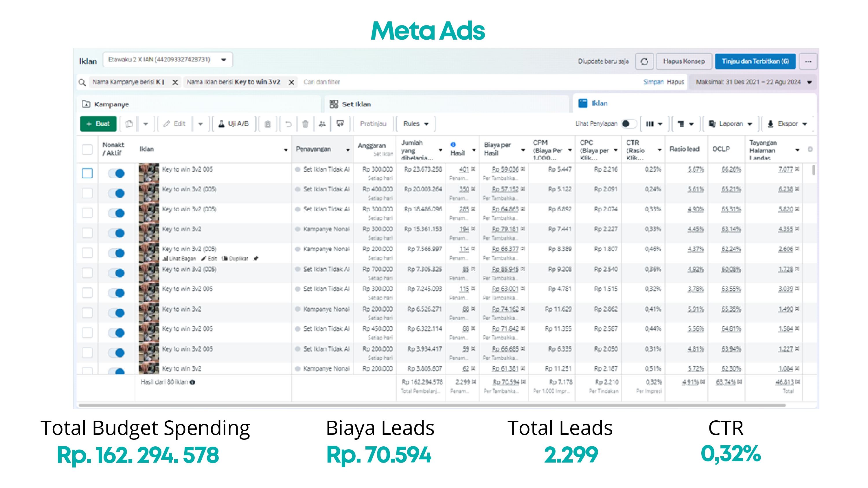Click the audience people icon in toolbar
This screenshot has height=488, width=868.
322,124
